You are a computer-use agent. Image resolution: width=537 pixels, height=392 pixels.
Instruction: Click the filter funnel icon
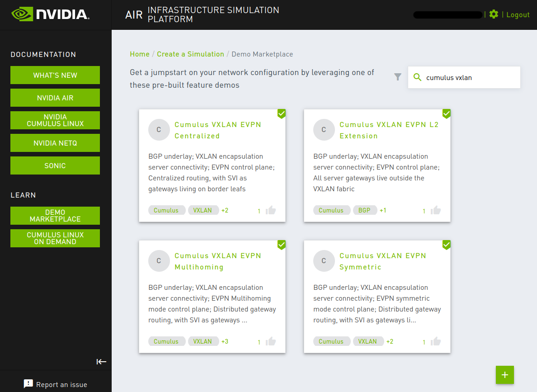click(398, 77)
